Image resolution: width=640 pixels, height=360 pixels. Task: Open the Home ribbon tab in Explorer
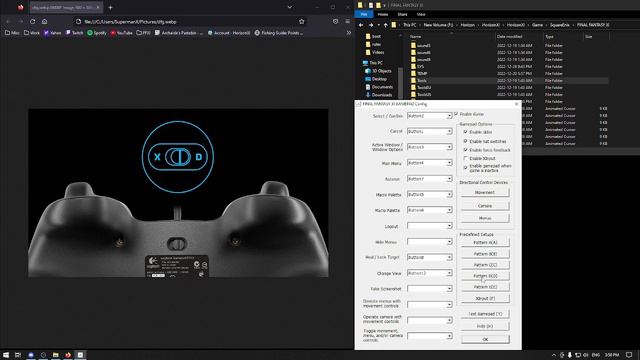[383, 14]
